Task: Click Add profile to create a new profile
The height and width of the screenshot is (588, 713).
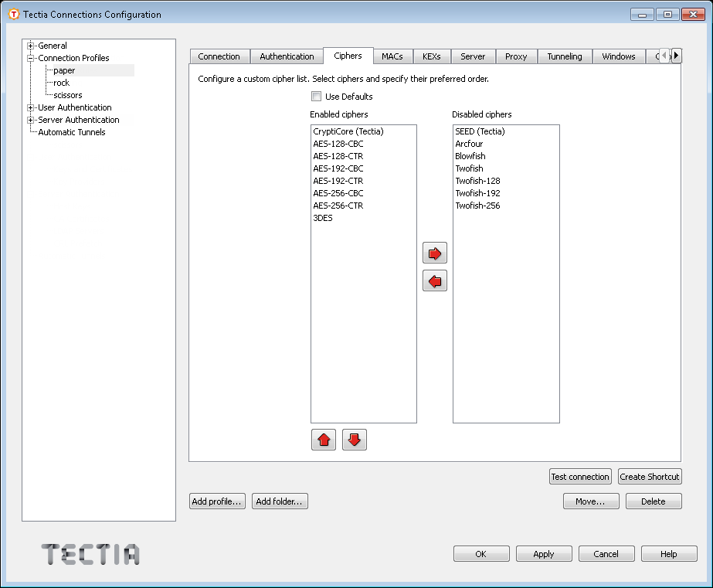Action: pos(216,501)
